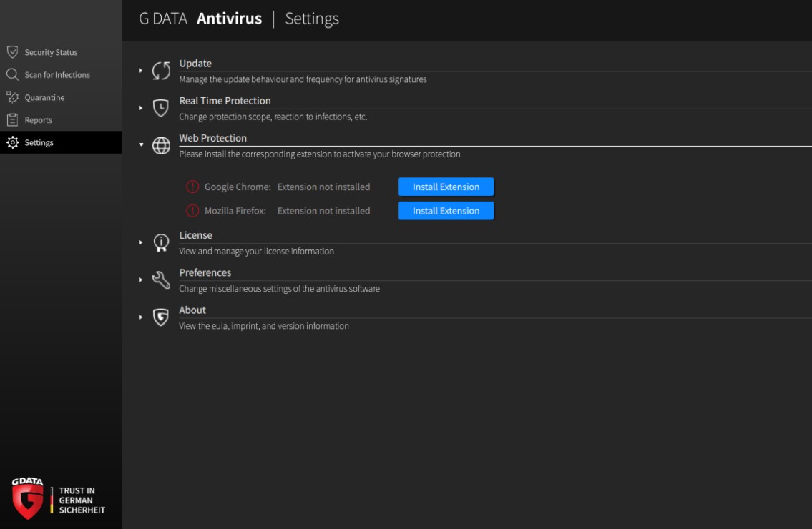The height and width of the screenshot is (529, 812).
Task: Click the 'Mozilla Firefox:' label
Action: pyautogui.click(x=235, y=211)
